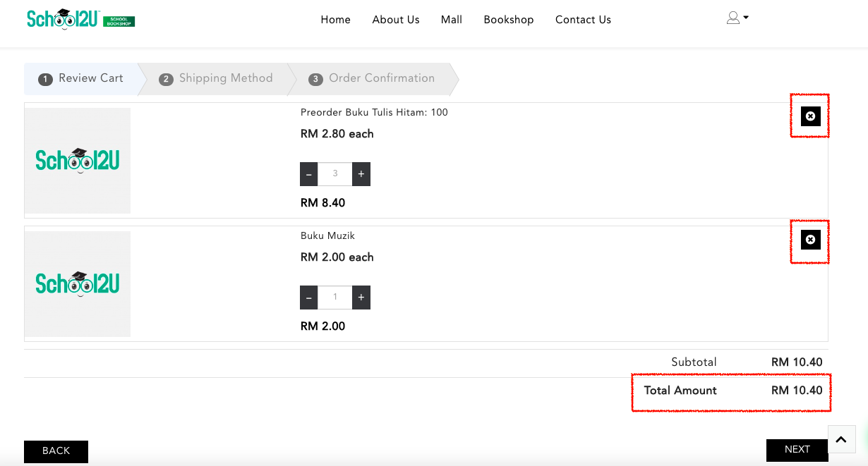
Task: Decrease quantity of Buku Muzik
Action: click(x=309, y=298)
